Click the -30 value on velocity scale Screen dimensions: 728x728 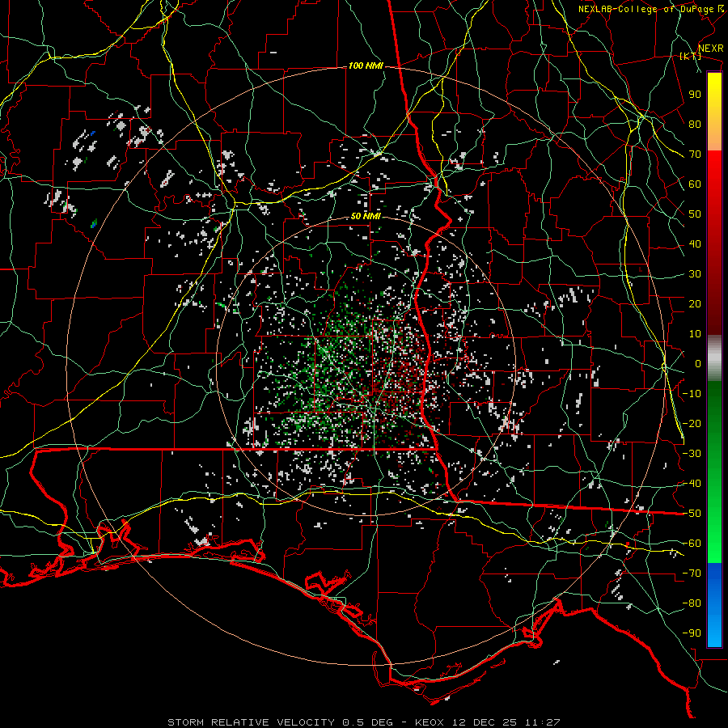coord(692,454)
